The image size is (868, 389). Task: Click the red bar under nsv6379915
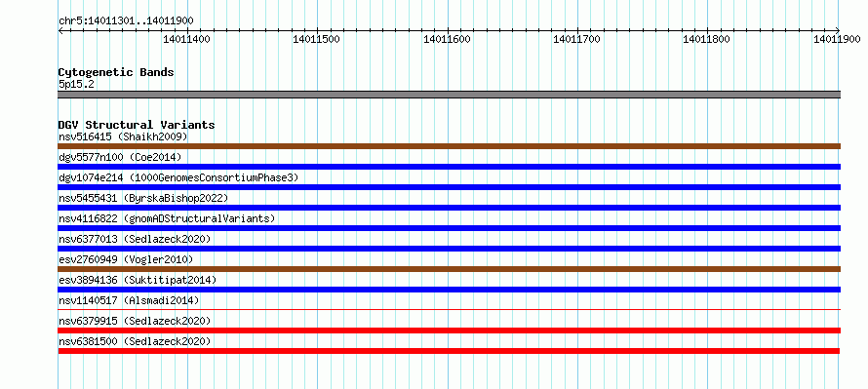(x=449, y=331)
